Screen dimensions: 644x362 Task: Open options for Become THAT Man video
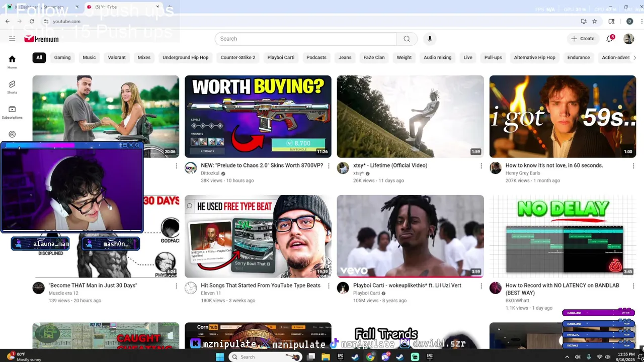click(x=176, y=286)
